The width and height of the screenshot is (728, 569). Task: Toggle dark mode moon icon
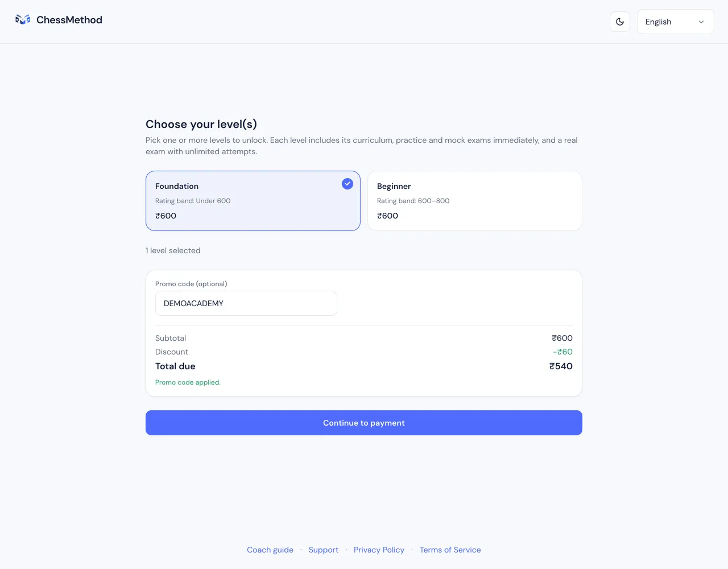(x=620, y=22)
